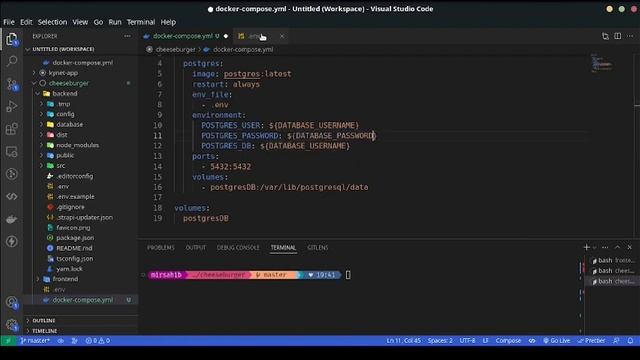Switch to the Problems panel tab
This screenshot has height=360, width=640.
(161, 247)
